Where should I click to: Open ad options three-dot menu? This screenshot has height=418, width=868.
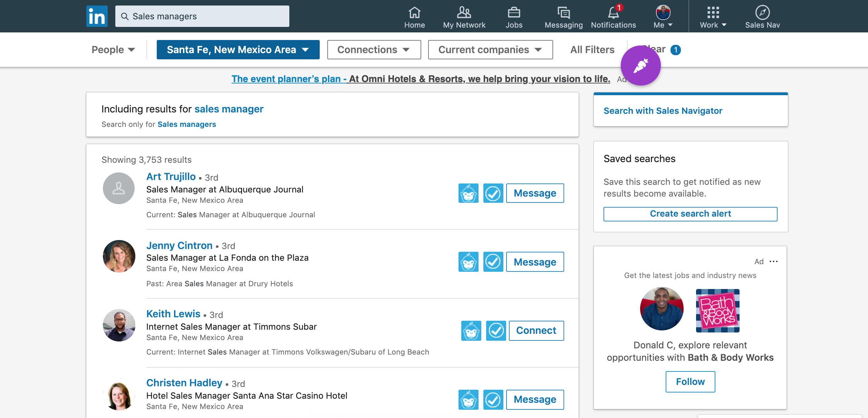coord(774,261)
